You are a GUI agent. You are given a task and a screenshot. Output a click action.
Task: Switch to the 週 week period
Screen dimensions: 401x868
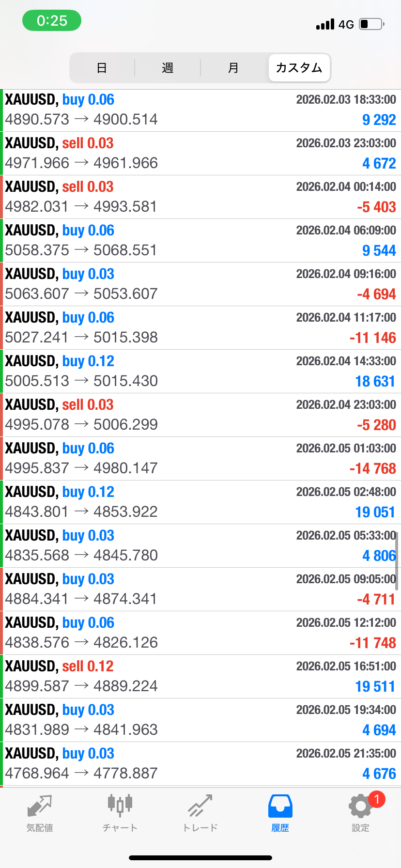coord(168,68)
